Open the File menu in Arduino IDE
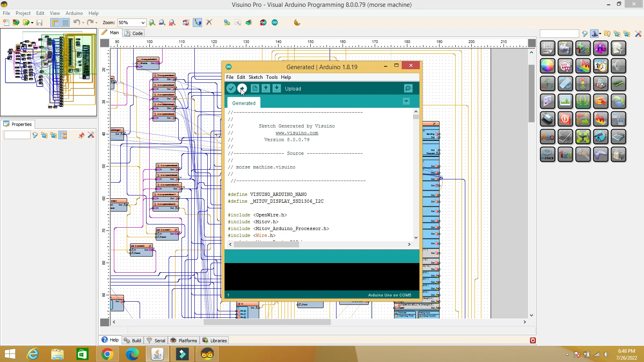This screenshot has width=644, height=362. (230, 77)
